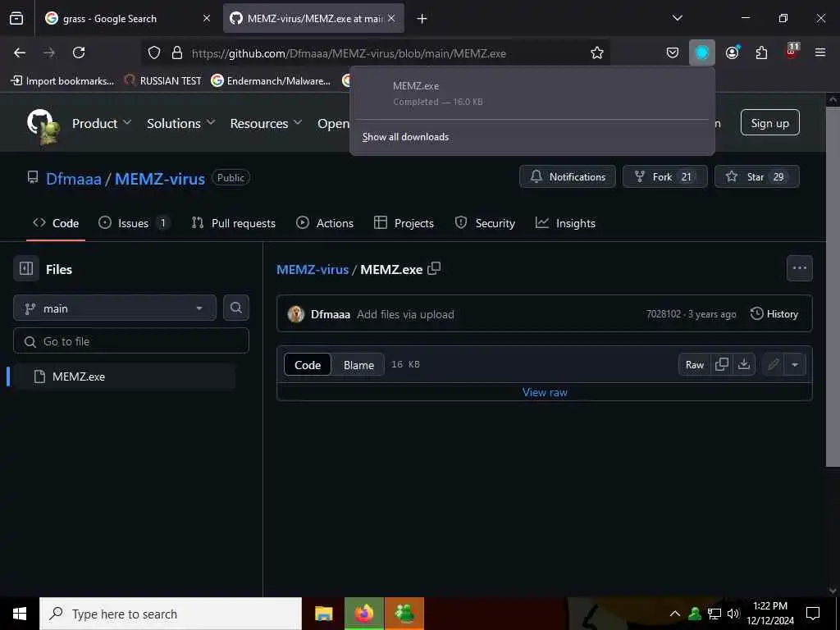Close the grass Google Search tab
The height and width of the screenshot is (630, 840).
click(x=206, y=19)
